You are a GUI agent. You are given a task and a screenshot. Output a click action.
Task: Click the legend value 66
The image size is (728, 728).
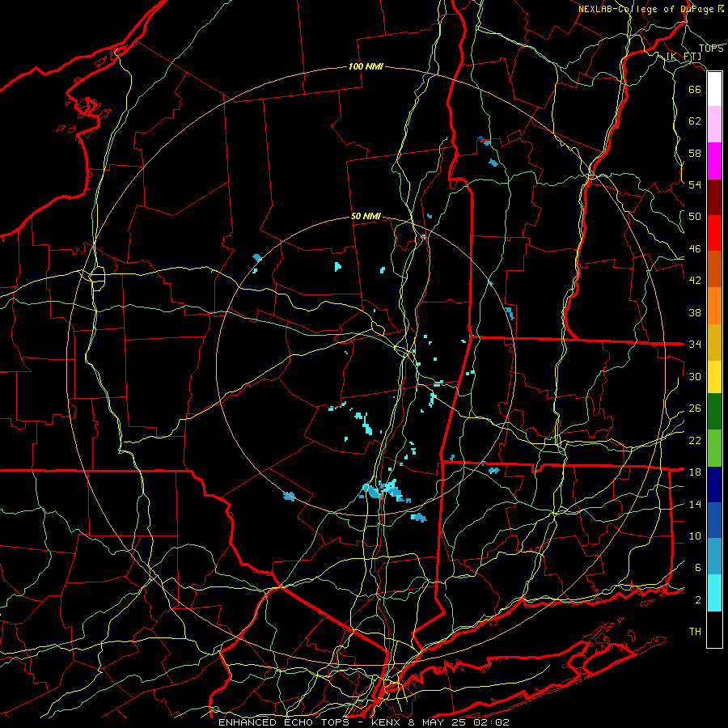point(695,89)
